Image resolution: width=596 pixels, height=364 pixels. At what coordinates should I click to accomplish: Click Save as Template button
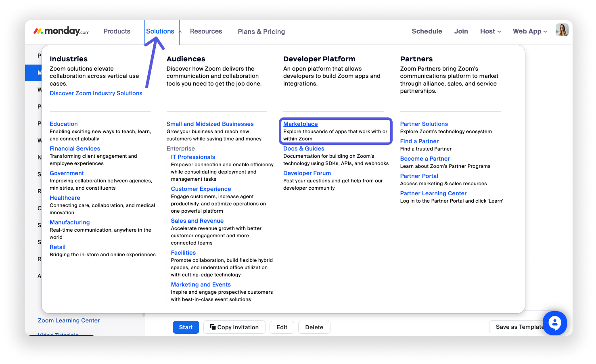519,327
